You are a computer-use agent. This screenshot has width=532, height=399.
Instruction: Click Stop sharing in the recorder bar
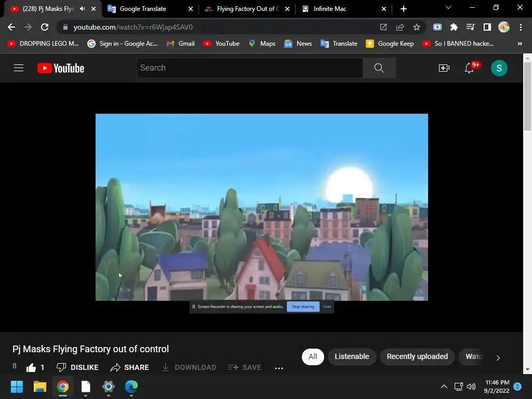coord(303,307)
